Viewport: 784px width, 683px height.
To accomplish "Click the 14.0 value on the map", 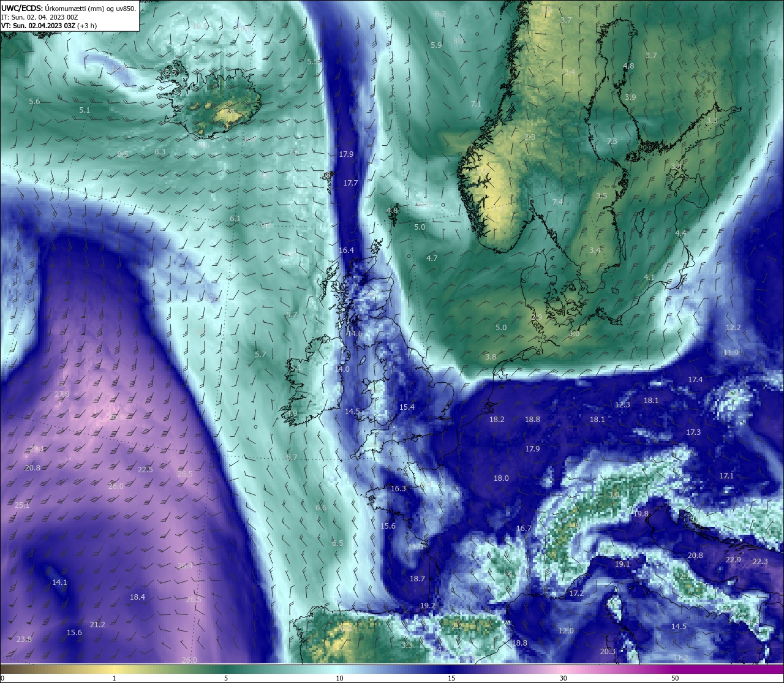I will coord(342,369).
